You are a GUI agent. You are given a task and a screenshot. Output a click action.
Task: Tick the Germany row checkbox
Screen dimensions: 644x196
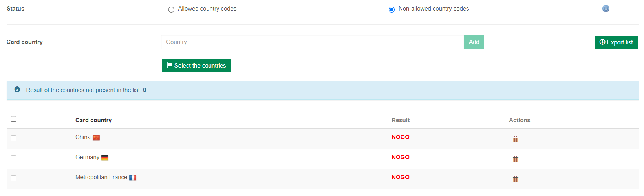[x=14, y=158]
